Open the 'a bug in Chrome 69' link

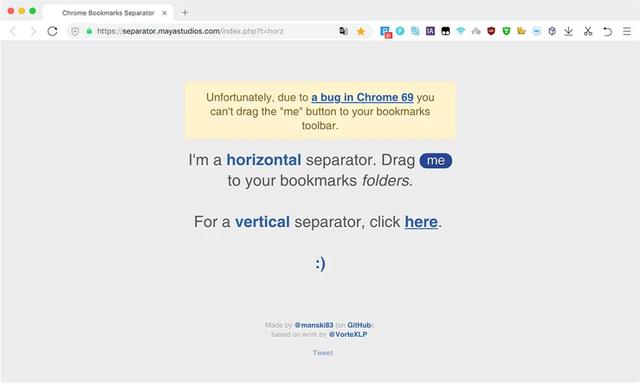(362, 98)
